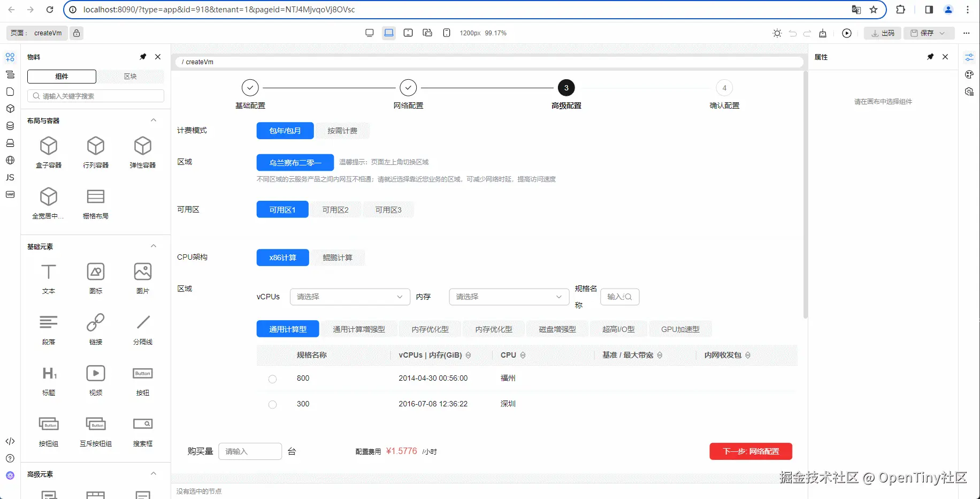Choose 按需计费 billing mode
The height and width of the screenshot is (499, 980).
pyautogui.click(x=342, y=131)
